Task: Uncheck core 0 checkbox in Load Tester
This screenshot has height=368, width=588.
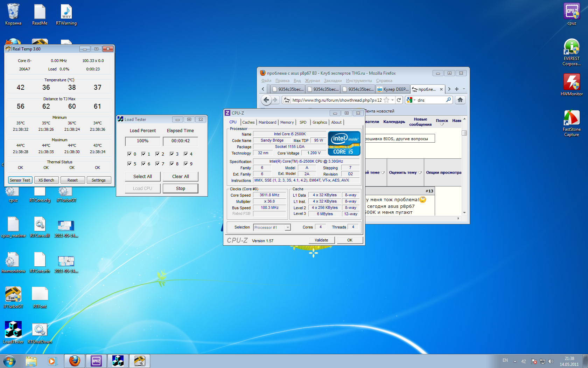Action: tap(129, 154)
